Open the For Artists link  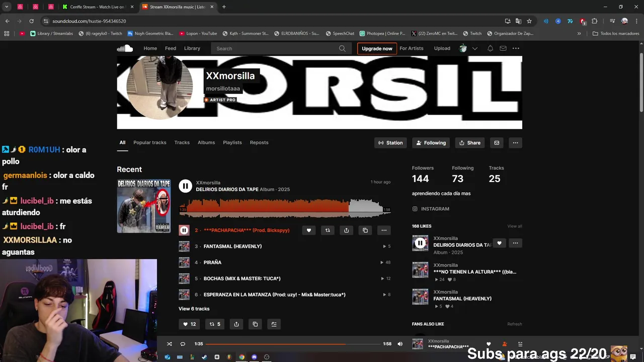(x=412, y=48)
